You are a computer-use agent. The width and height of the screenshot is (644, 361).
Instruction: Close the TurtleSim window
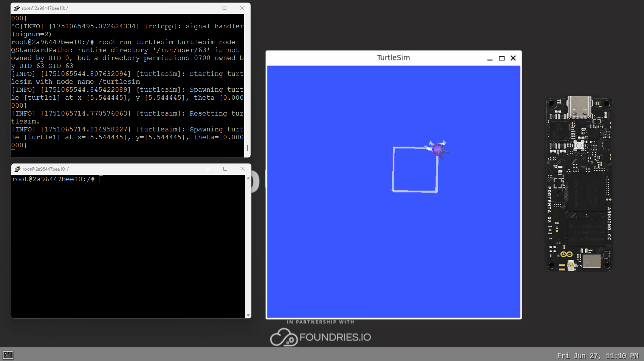coord(513,58)
